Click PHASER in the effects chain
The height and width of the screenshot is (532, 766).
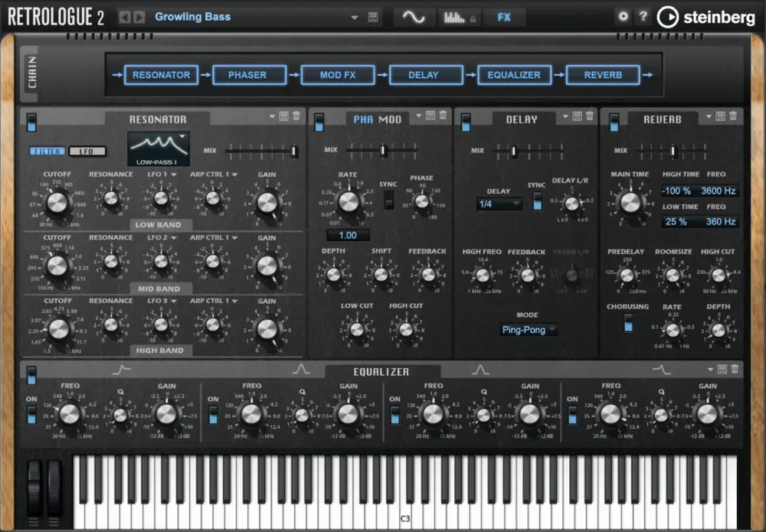click(250, 75)
